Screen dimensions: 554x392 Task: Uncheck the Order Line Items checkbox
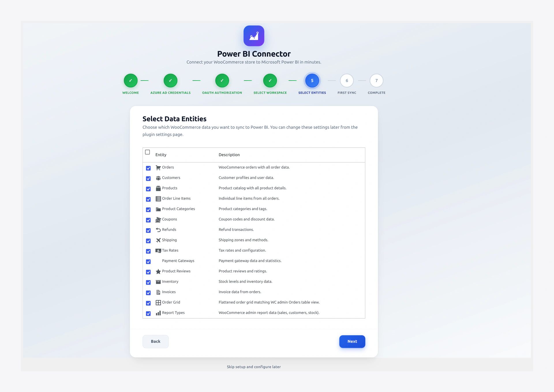(x=148, y=199)
